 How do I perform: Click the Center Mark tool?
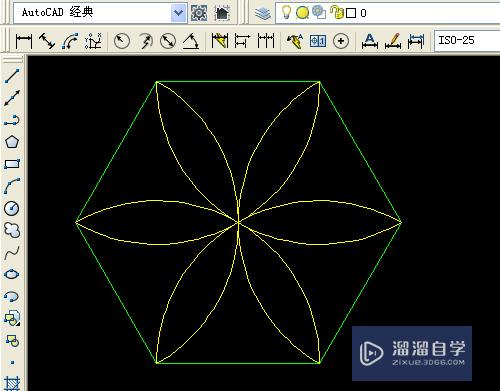tap(341, 41)
